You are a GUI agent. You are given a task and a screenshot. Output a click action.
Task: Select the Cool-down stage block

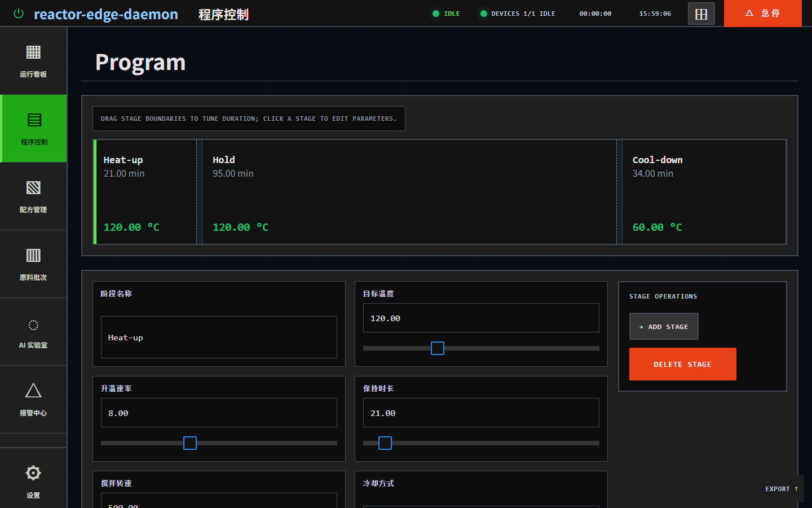point(704,192)
